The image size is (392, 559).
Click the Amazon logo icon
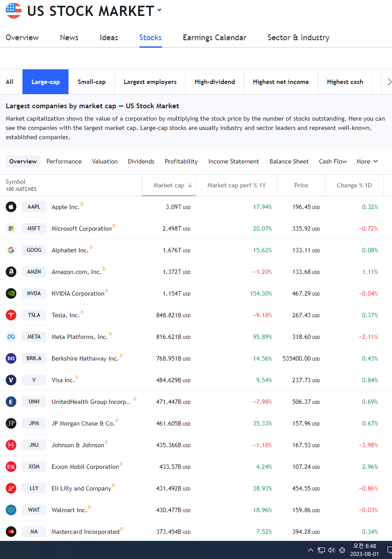point(11,272)
